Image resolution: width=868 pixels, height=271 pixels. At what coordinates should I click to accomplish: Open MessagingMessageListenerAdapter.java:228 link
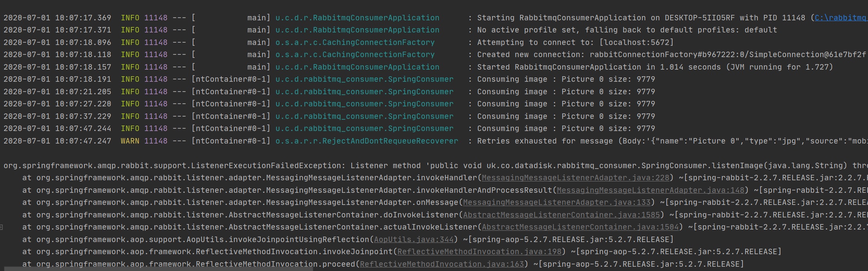(575, 178)
